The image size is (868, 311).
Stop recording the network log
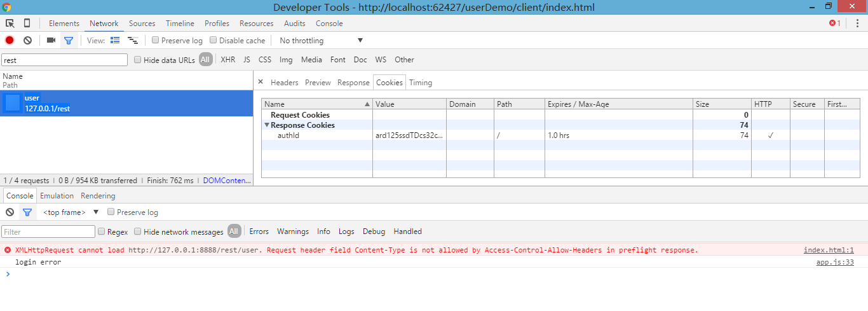(10, 40)
